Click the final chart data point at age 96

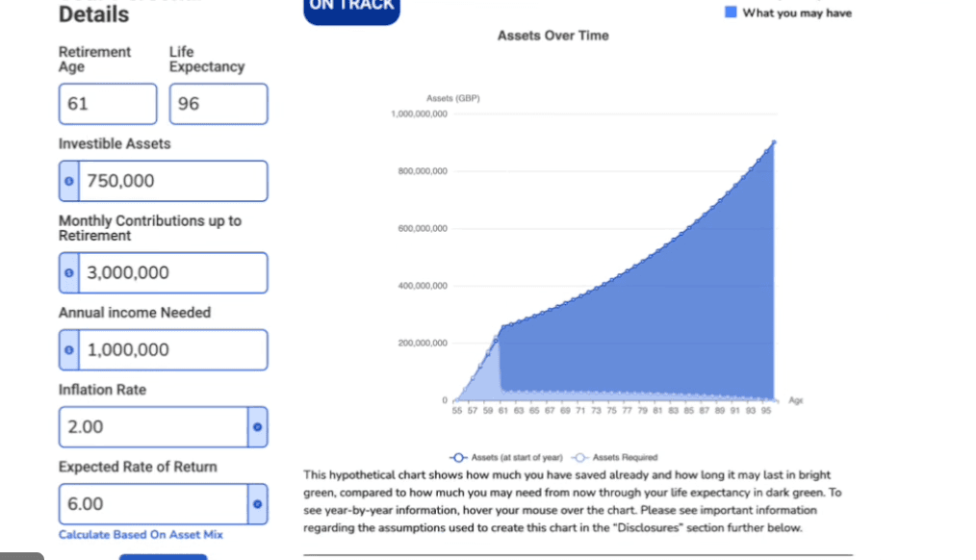pos(774,142)
